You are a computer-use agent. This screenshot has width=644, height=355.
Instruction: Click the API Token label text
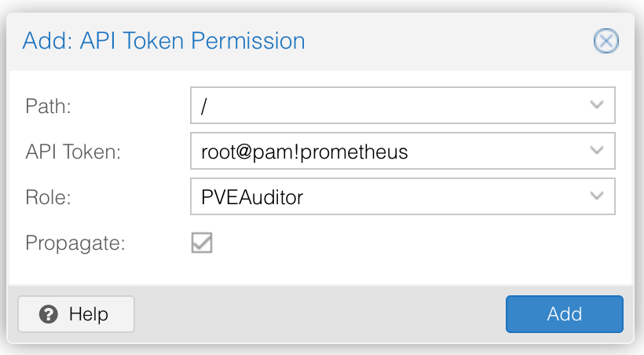(x=73, y=152)
